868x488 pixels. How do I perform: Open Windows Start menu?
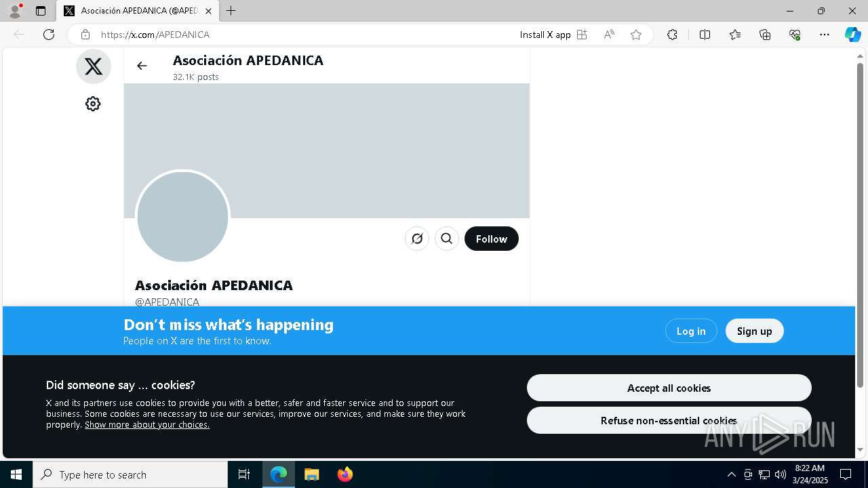coord(16,474)
